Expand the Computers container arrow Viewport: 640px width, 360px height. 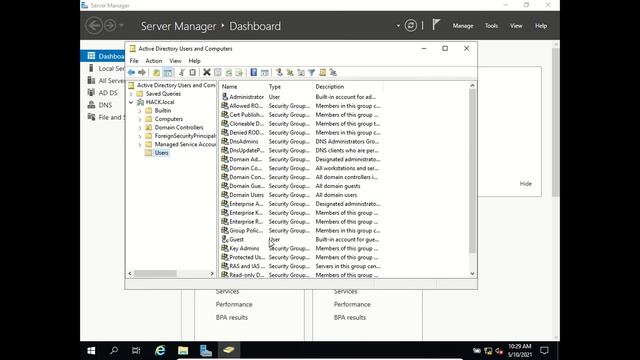pyautogui.click(x=140, y=120)
